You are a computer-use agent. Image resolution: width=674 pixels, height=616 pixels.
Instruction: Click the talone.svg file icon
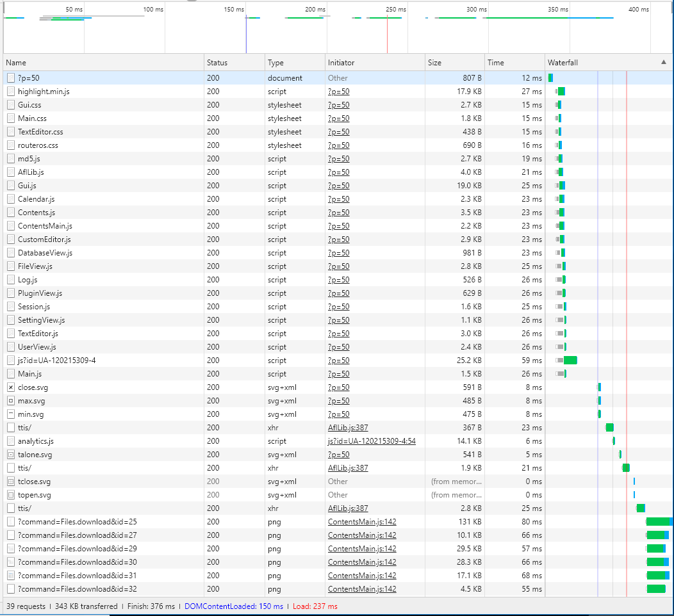tap(11, 455)
